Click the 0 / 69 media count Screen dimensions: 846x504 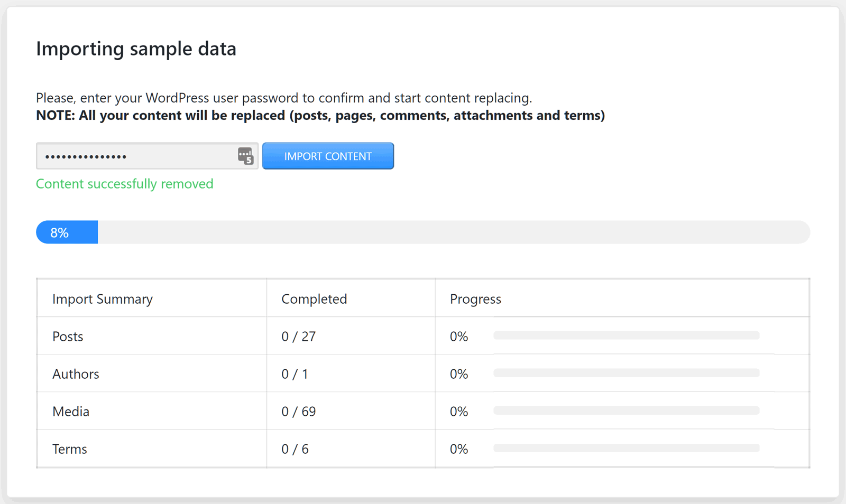[299, 412]
